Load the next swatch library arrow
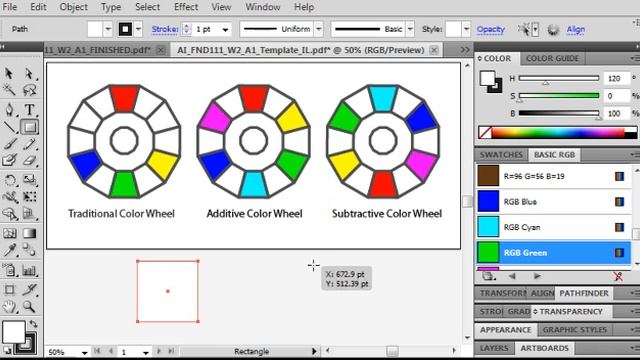Image resolution: width=640 pixels, height=360 pixels. (x=537, y=276)
